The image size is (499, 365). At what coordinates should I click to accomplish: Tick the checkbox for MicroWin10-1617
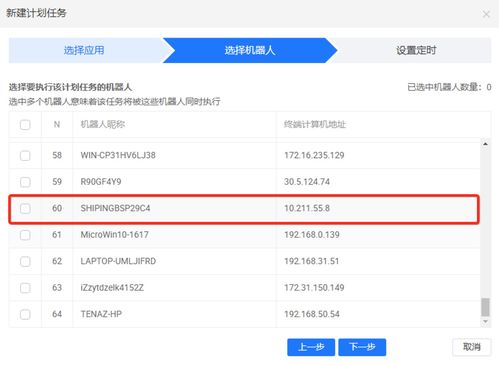point(25,235)
